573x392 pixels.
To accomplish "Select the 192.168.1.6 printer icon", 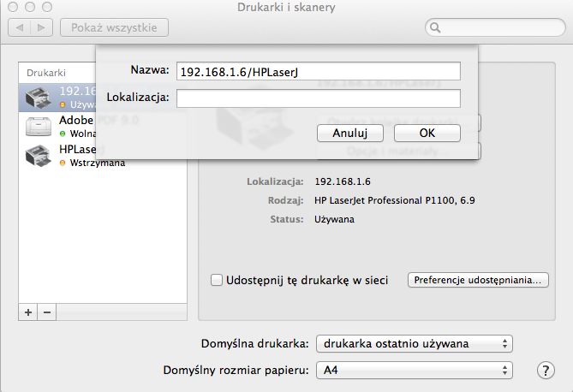I will coord(38,98).
